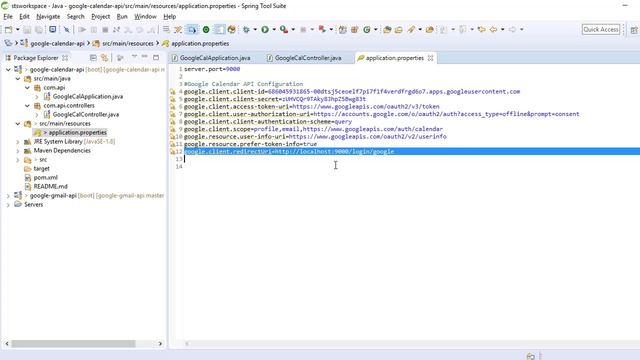Open the Edit menu
Viewport: 640px width, 360px height.
point(24,16)
